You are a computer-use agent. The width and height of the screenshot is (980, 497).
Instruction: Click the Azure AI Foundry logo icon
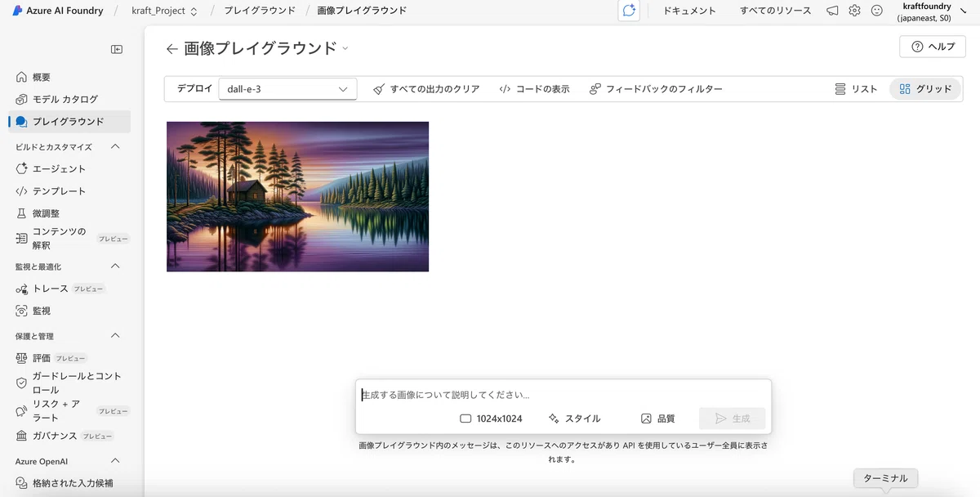pos(17,11)
